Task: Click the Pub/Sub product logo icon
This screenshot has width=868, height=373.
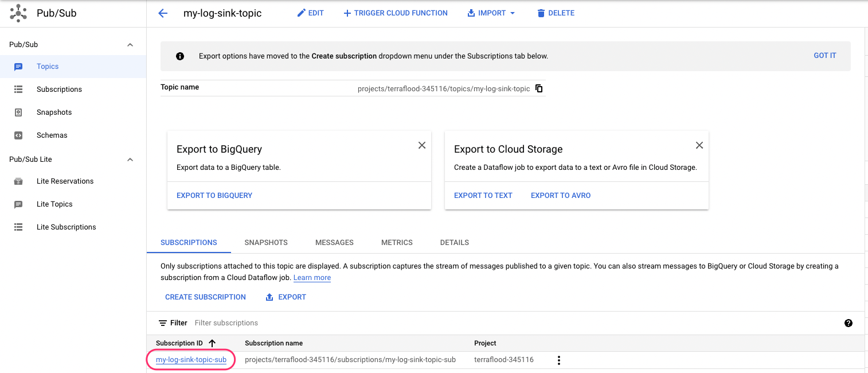Action: 18,13
